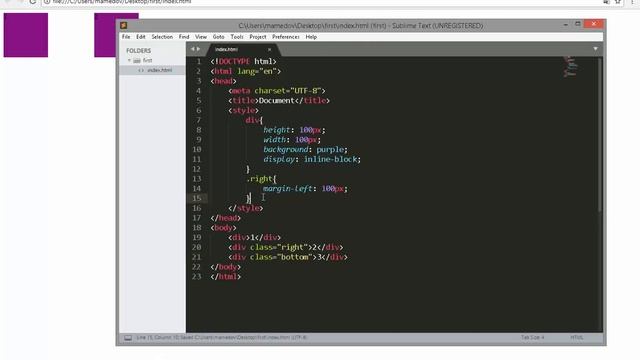Click the 'class="bottom"' div line

(288, 257)
